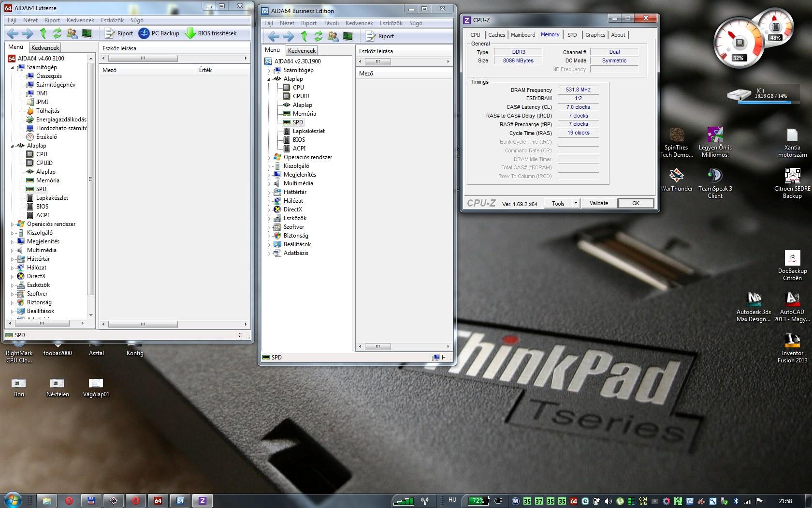Switch to Kedvencek tab in AIDA64 Business
Viewport: 812px width, 508px height.
point(302,51)
